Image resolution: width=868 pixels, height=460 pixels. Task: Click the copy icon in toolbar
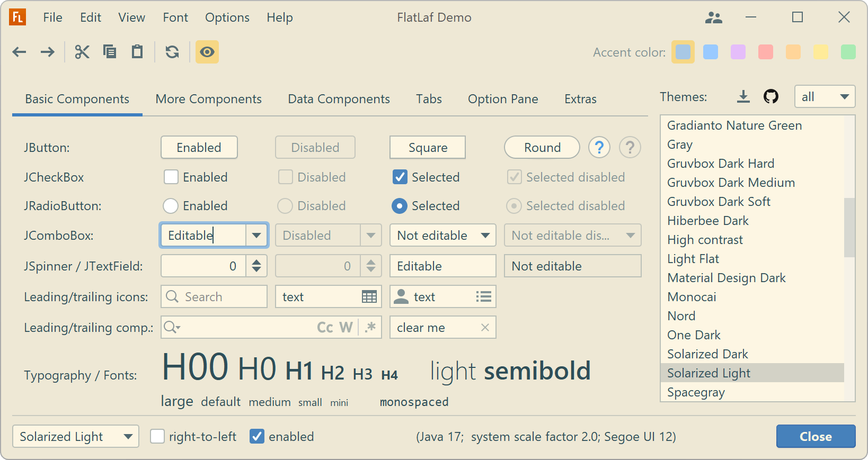click(110, 52)
